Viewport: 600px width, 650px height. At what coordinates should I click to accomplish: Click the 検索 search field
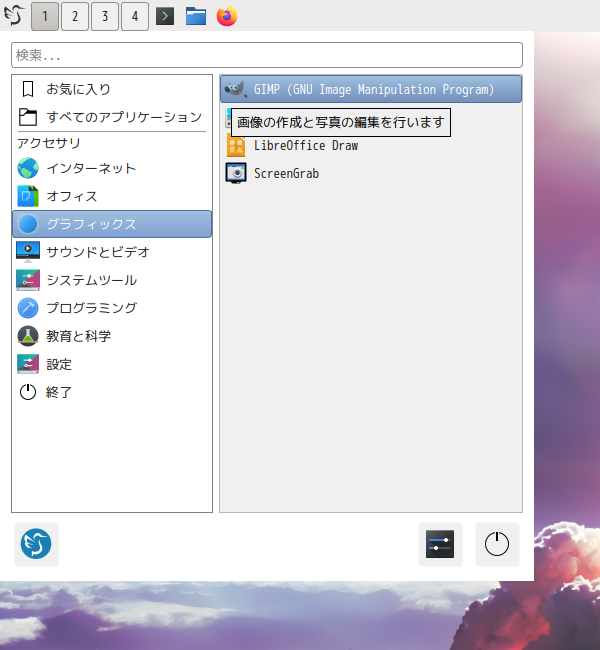click(267, 55)
